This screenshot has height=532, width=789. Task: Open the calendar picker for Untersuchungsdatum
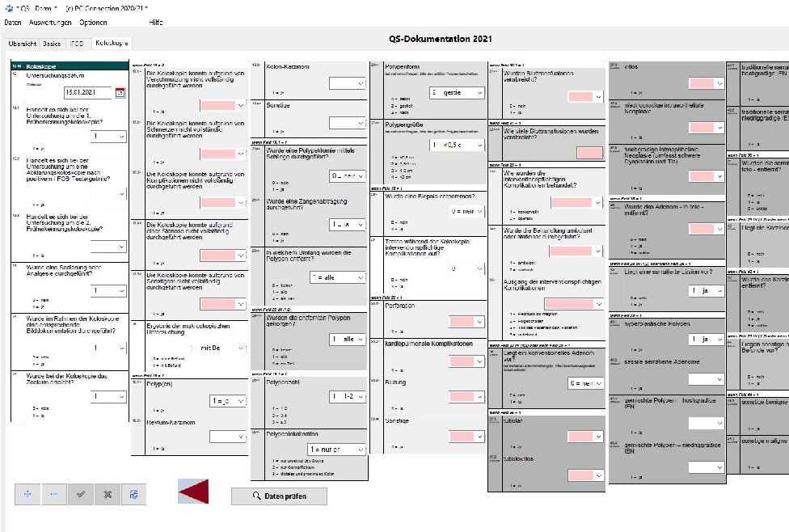tap(120, 93)
